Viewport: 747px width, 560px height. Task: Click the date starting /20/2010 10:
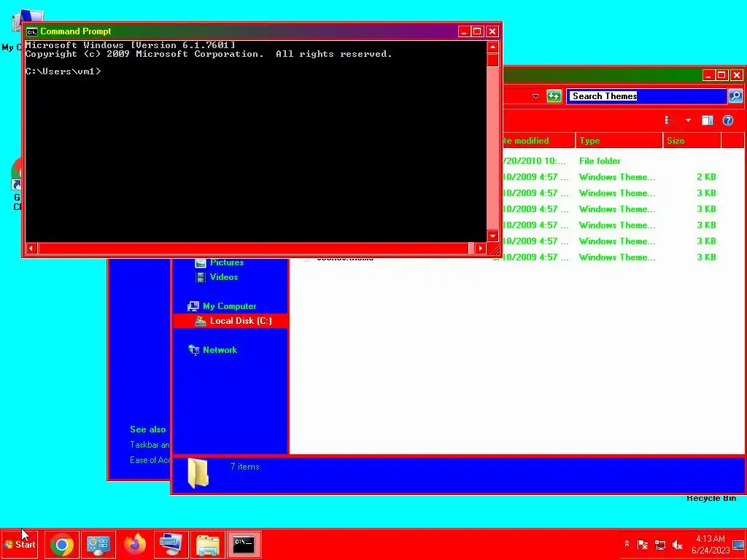[x=535, y=161]
